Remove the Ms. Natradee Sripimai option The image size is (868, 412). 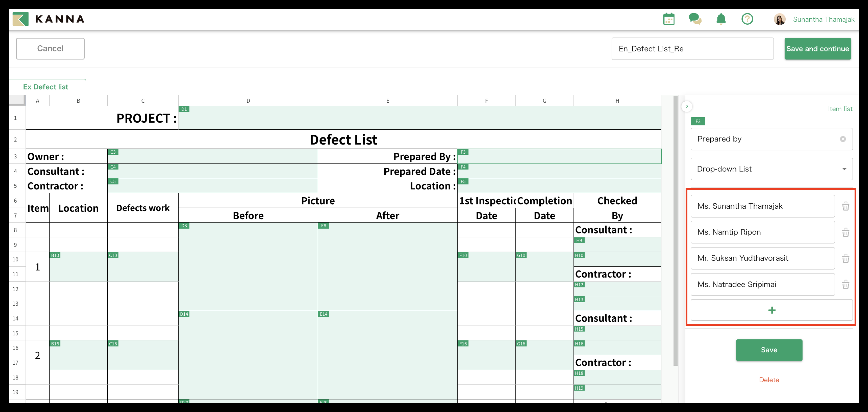pyautogui.click(x=845, y=285)
